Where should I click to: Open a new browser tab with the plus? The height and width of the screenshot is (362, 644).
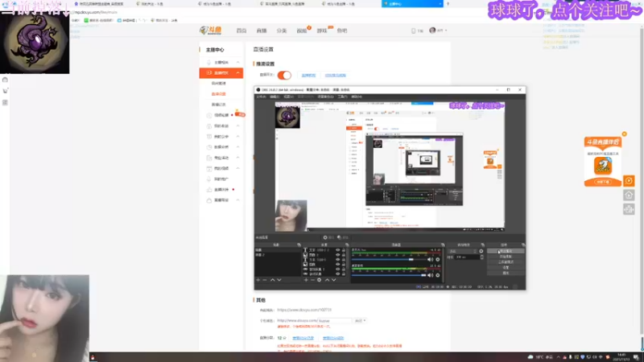pos(448,4)
